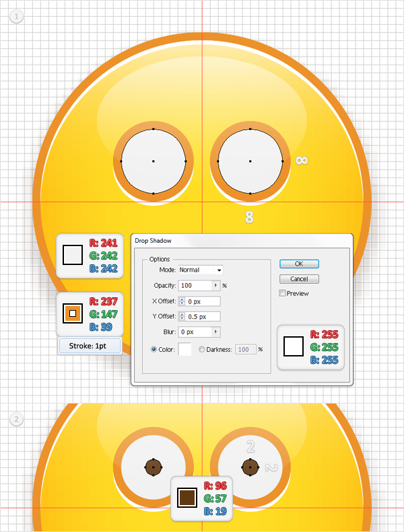
Task: Click the light gray fill swatch 241,242,242
Action: pos(73,255)
